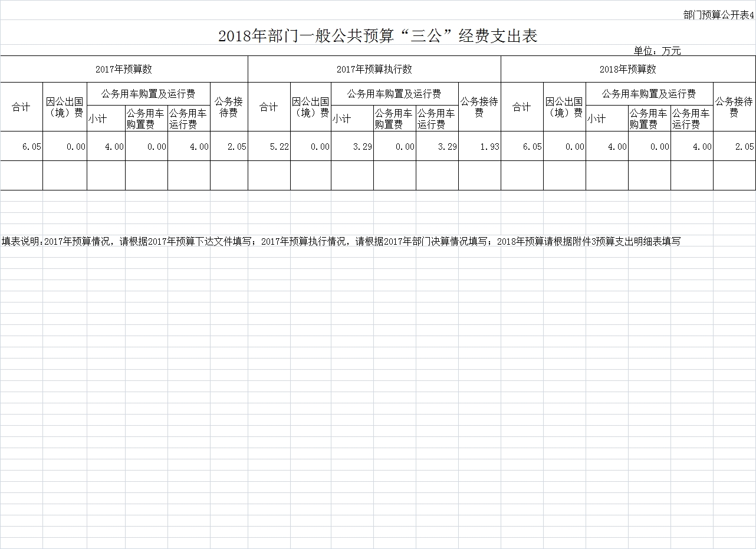Click 0.00 因公出国费 value in 2017年预算执行数 group
The image size is (756, 549).
click(311, 146)
